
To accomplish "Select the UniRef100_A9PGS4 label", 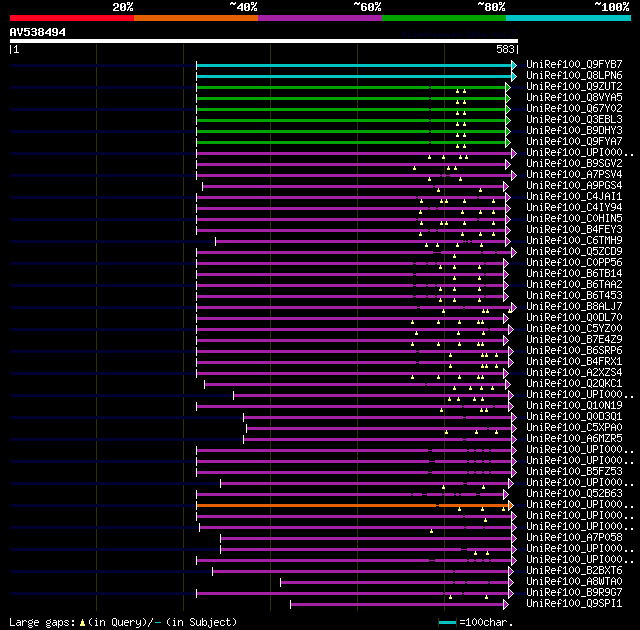I will (574, 186).
